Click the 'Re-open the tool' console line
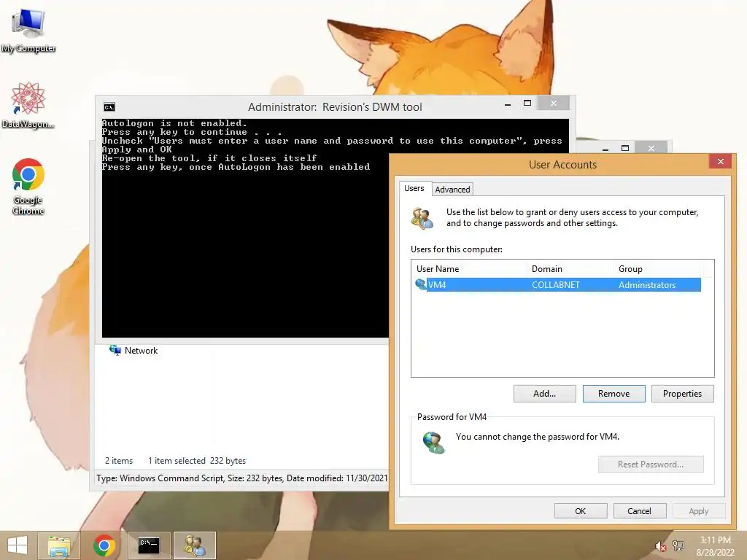 pos(209,158)
